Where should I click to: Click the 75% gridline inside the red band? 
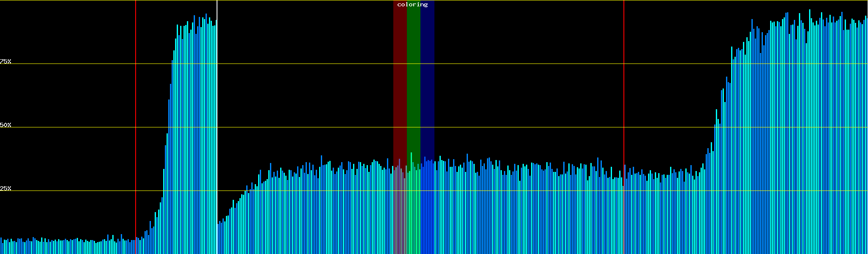400,63
